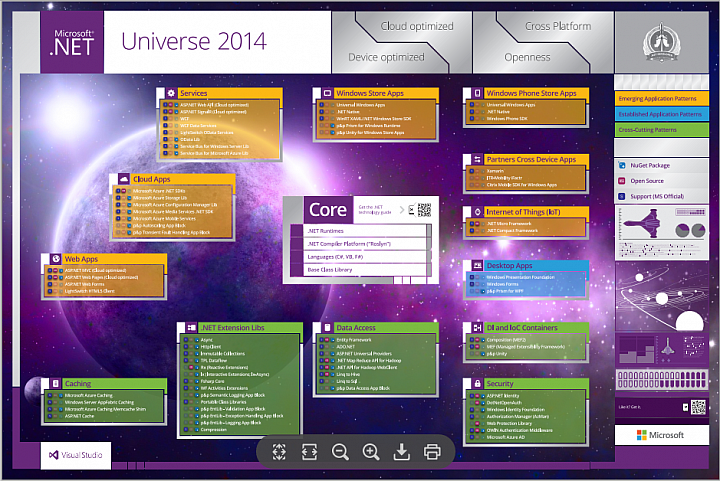The height and width of the screenshot is (481, 720).
Task: Zoom out using the minus magnifier icon
Action: tap(340, 452)
